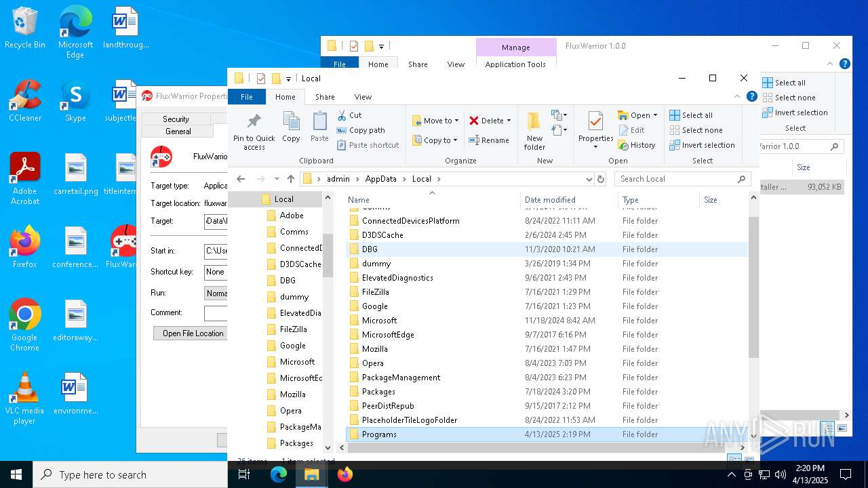Refresh the Local folder view
The width and height of the screenshot is (868, 488).
[600, 179]
